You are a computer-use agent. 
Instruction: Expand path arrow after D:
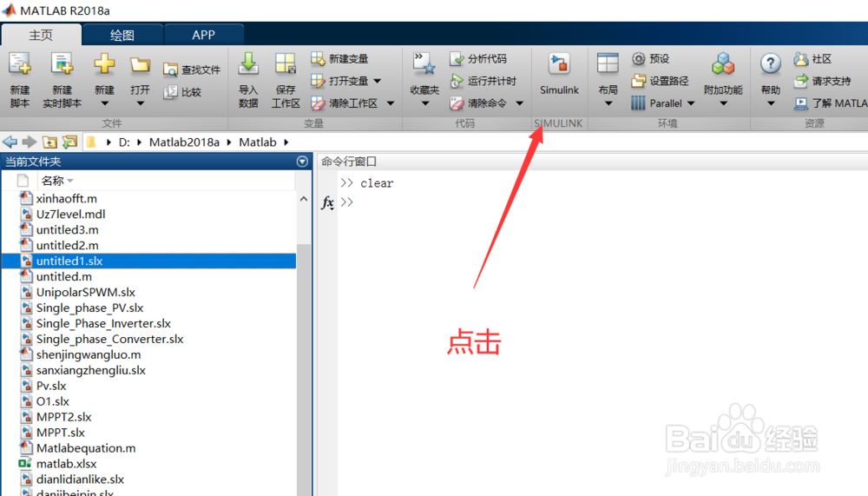tap(139, 142)
